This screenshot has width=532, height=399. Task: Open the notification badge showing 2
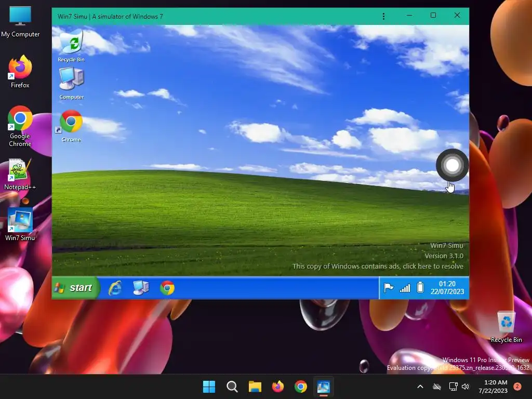(517, 386)
